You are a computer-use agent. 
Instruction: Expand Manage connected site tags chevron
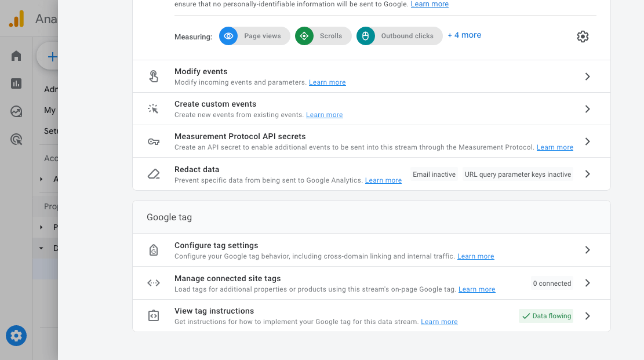tap(587, 283)
